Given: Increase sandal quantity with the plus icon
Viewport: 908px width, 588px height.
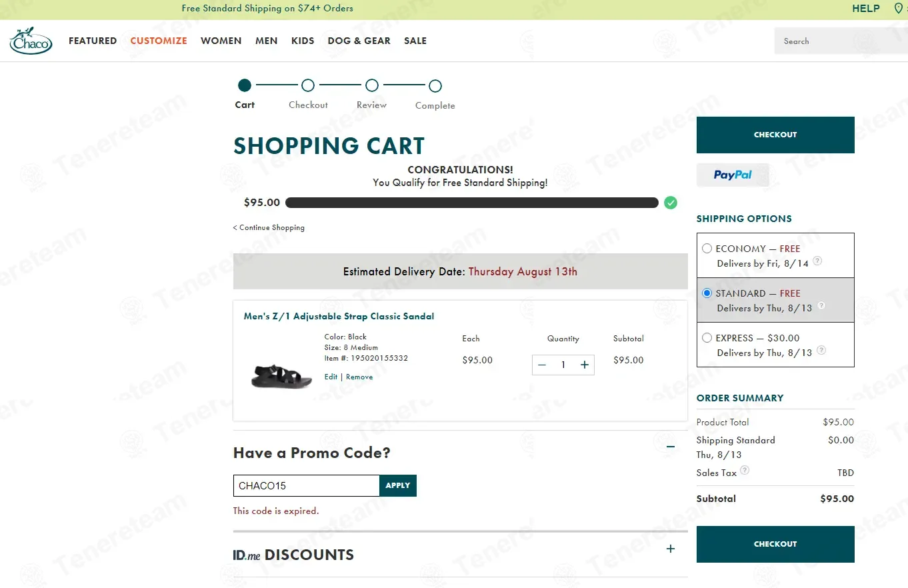Looking at the screenshot, I should [x=585, y=365].
